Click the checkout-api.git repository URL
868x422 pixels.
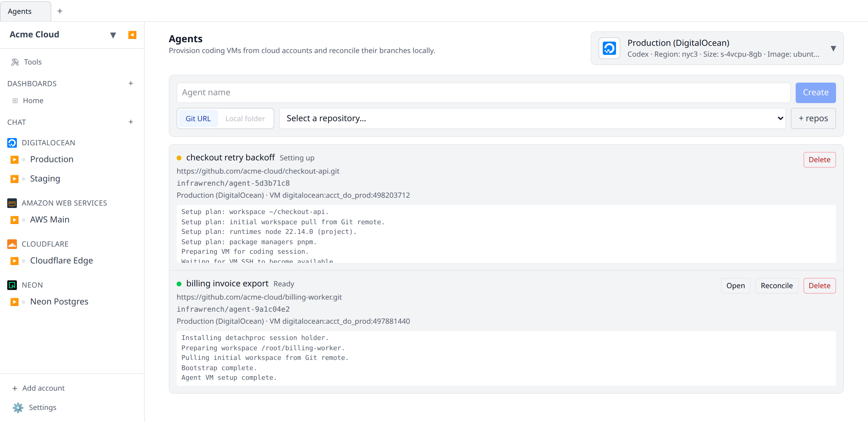[258, 171]
